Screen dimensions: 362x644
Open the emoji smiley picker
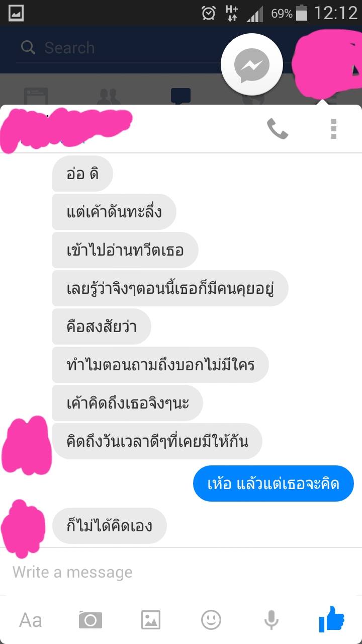pos(211,620)
